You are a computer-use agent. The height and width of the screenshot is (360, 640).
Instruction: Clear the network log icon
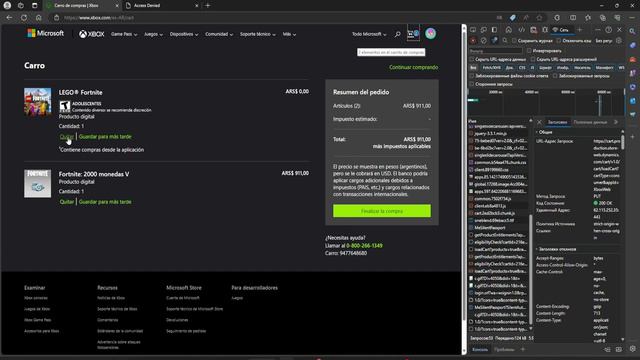pyautogui.click(x=483, y=40)
